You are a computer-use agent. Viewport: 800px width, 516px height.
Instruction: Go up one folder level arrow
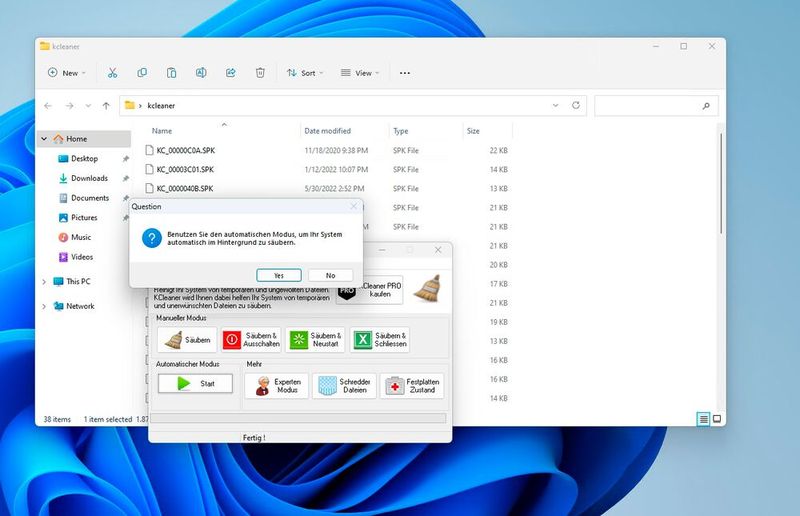pos(106,106)
